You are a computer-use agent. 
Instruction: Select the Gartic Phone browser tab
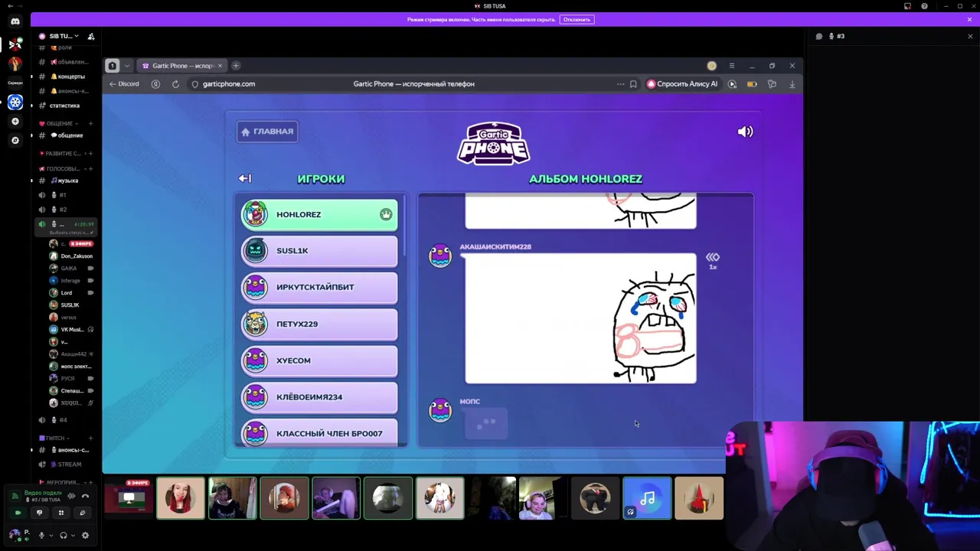[182, 66]
